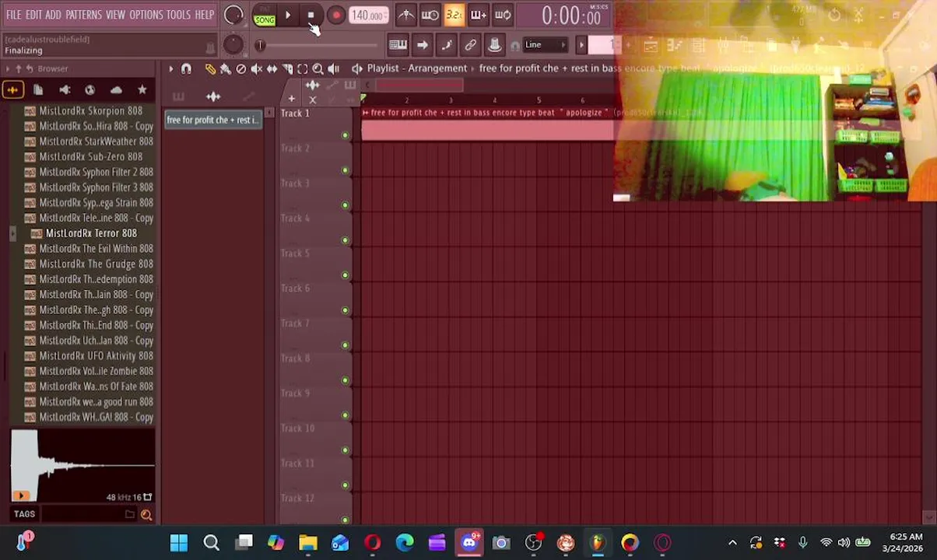Adjust the master pitch knob
The width and height of the screenshot is (937, 560).
tap(233, 44)
